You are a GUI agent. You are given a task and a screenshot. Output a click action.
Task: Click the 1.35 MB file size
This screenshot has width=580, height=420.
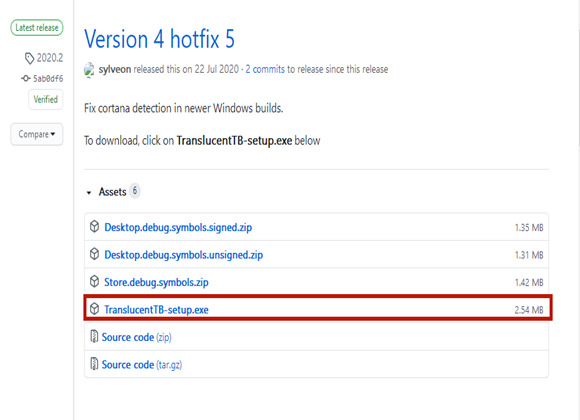[529, 228]
